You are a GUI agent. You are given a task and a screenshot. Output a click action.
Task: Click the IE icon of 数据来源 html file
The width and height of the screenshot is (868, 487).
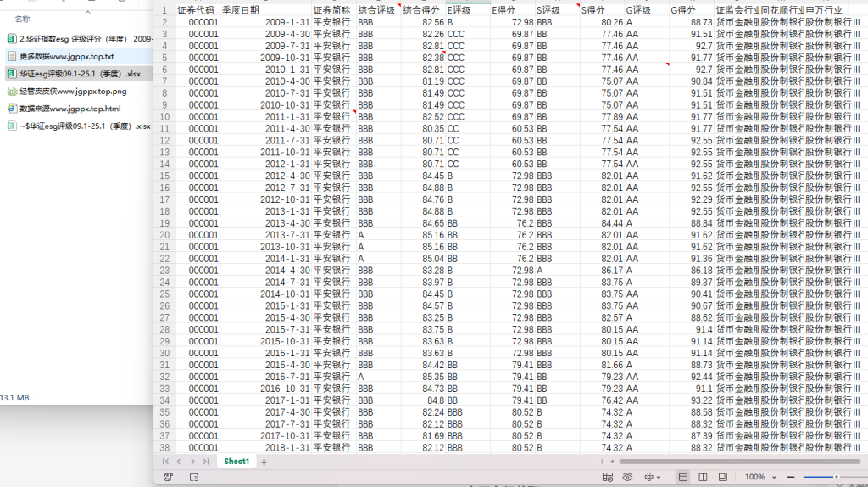[x=12, y=109]
